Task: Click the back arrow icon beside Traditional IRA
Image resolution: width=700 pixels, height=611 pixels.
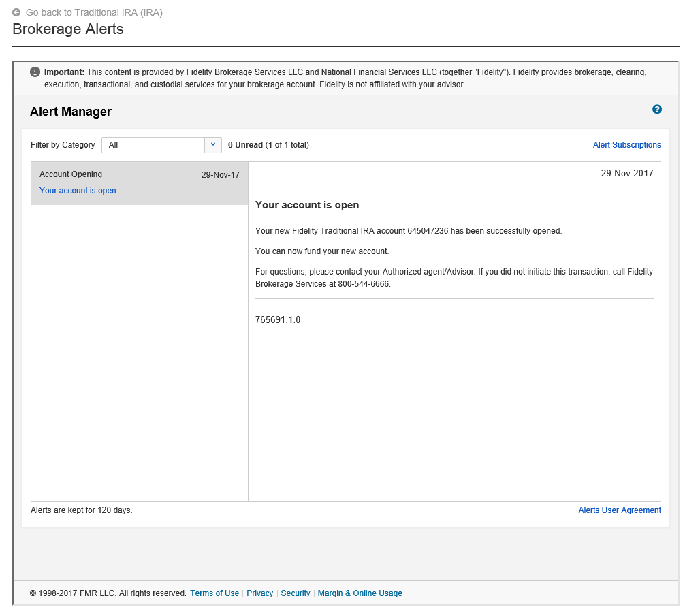Action: (16, 12)
